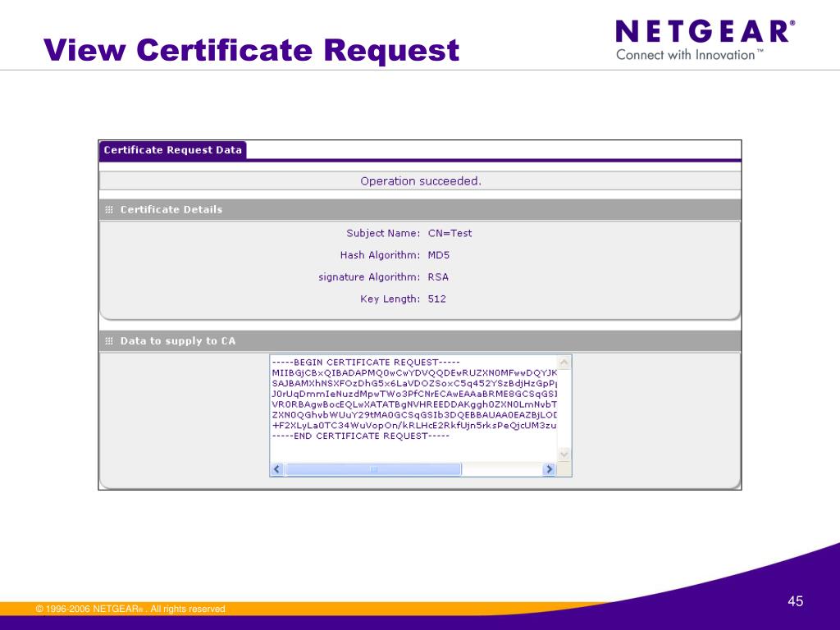Click the horizontal scroll right arrow
840x630 pixels.
(x=549, y=469)
